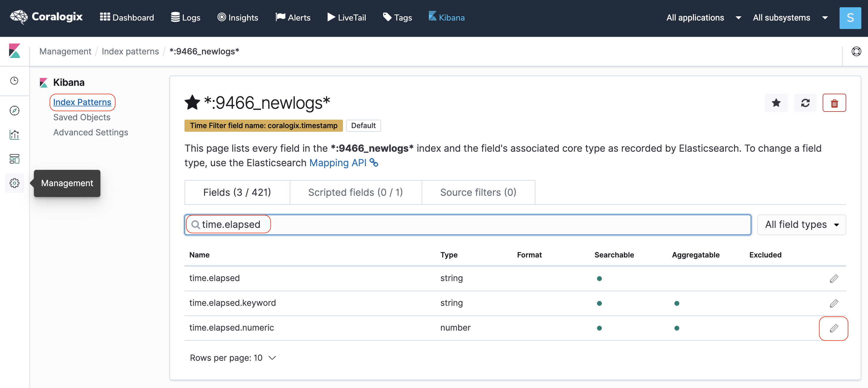Open the recently viewed clock icon
Image resolution: width=868 pixels, height=388 pixels.
point(14,80)
